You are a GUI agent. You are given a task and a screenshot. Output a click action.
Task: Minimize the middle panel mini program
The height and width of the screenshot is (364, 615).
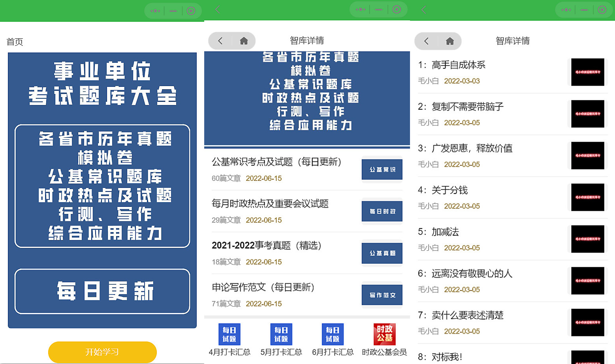tap(378, 9)
